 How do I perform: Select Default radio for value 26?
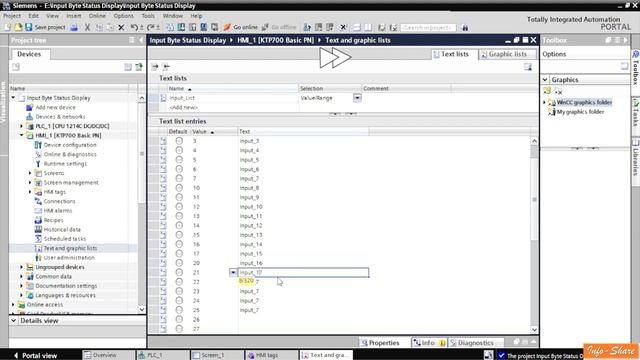[x=179, y=319]
